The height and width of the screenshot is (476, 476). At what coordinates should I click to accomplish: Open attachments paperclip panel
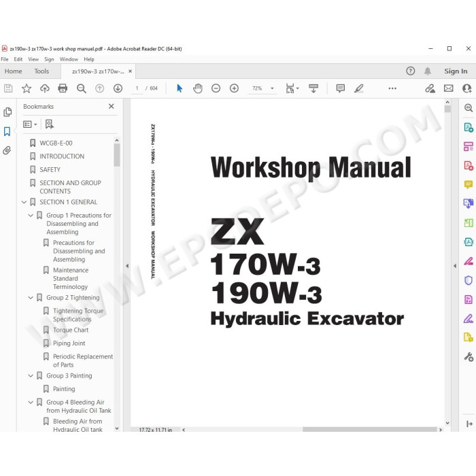7,150
